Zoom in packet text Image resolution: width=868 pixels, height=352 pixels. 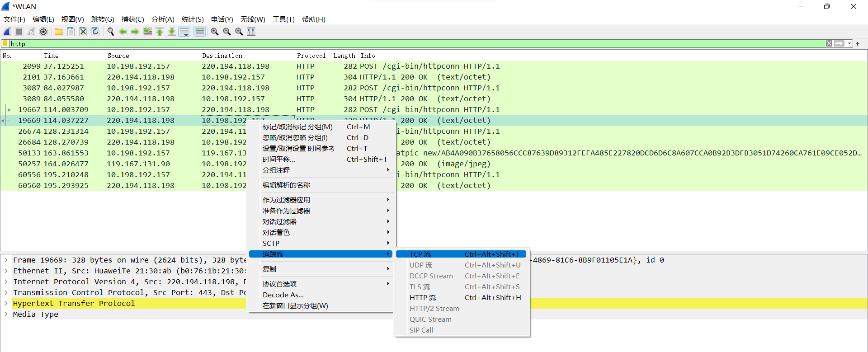[215, 32]
